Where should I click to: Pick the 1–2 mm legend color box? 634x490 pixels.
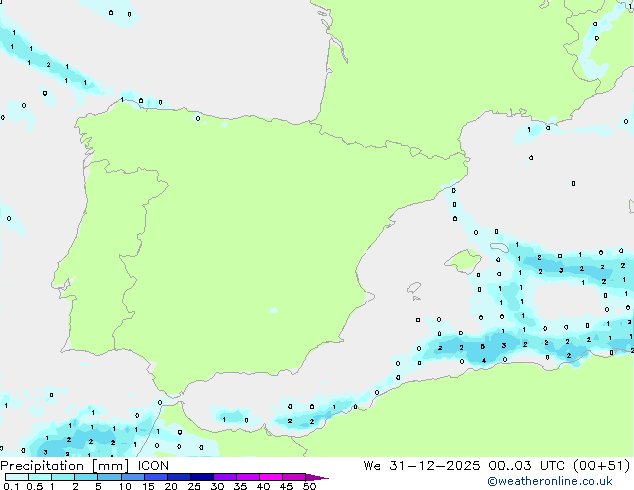[63, 477]
